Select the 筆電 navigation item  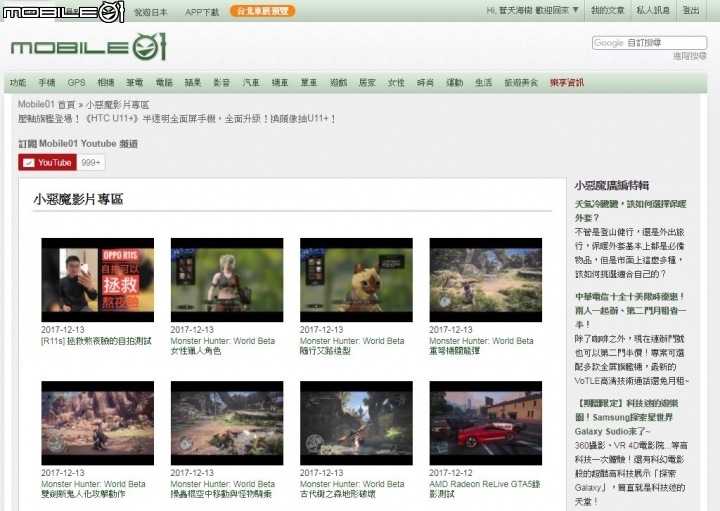click(135, 83)
